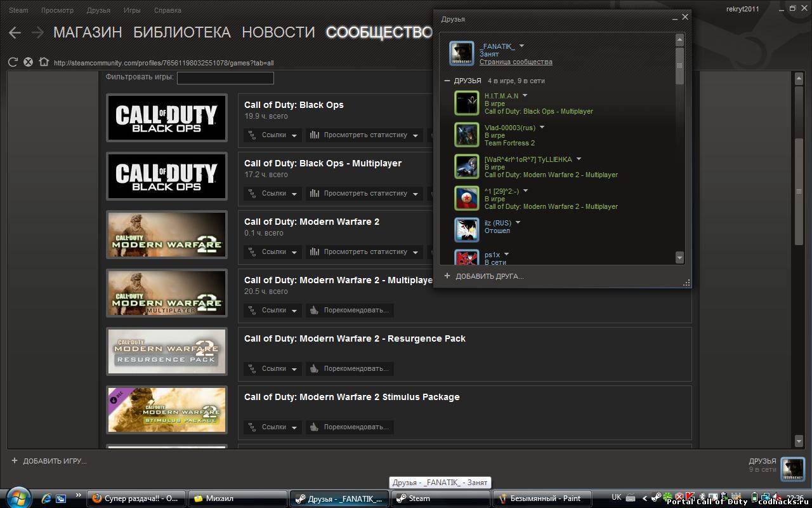
Task: Stop page loading with the X icon
Action: [28, 62]
